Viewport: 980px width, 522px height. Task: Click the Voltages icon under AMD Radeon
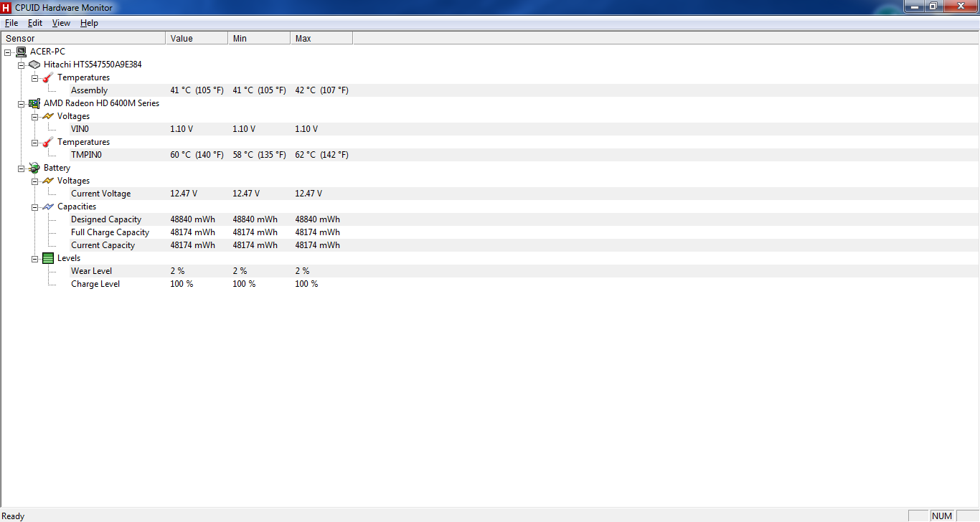click(x=48, y=116)
